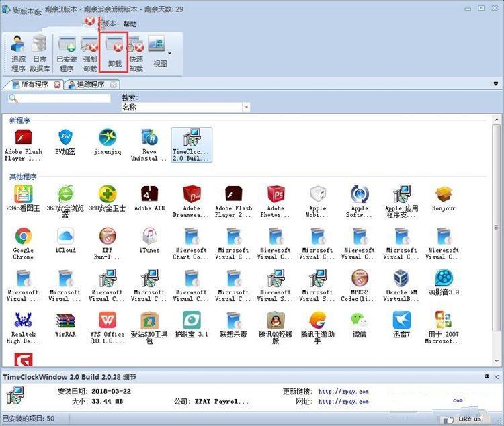Image resolution: width=504 pixels, height=426 pixels.
Task: Select Apple Mobile Device program
Action: click(x=318, y=202)
